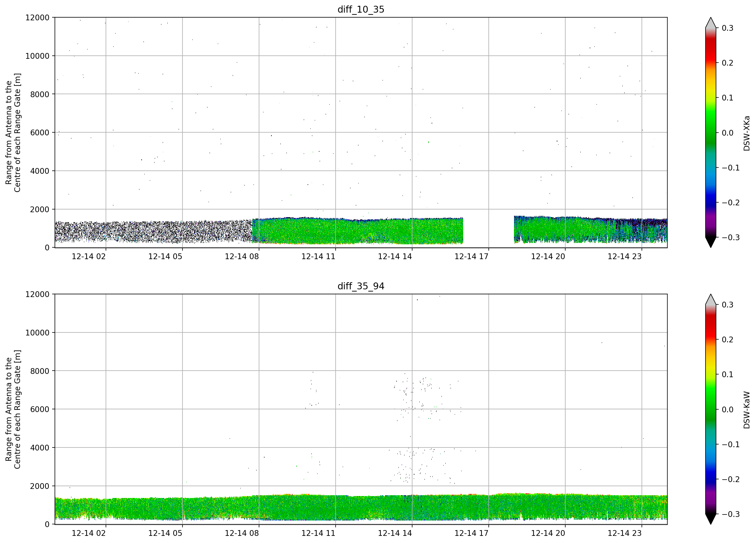Click the 10000 y-tick in diff_35_94 plot
Viewport: 756px width, 543px height.
coord(37,333)
